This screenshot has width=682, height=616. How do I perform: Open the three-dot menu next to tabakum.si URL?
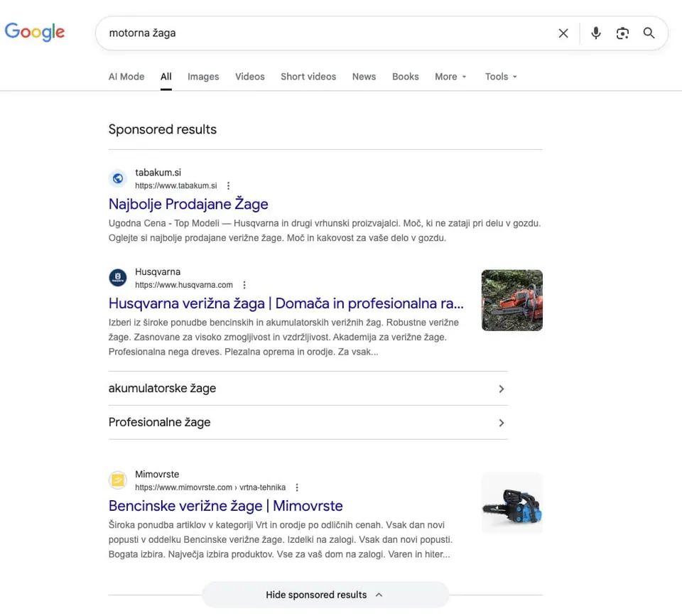(x=228, y=185)
